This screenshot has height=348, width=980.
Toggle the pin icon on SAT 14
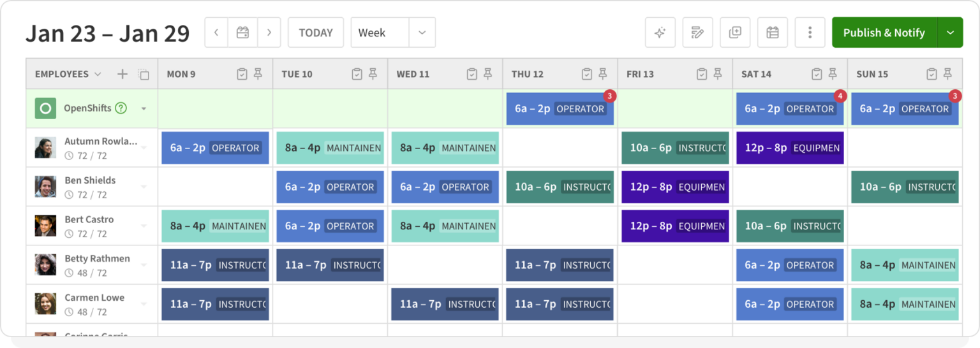833,74
